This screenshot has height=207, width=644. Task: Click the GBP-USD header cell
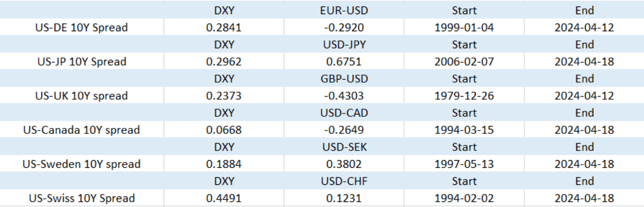click(344, 79)
